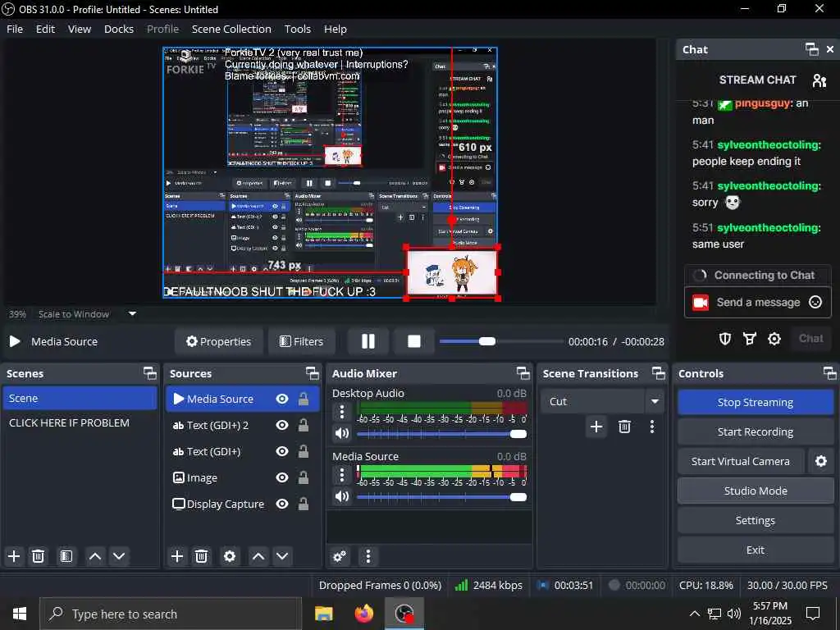Lock the Media Source item

pyautogui.click(x=304, y=399)
